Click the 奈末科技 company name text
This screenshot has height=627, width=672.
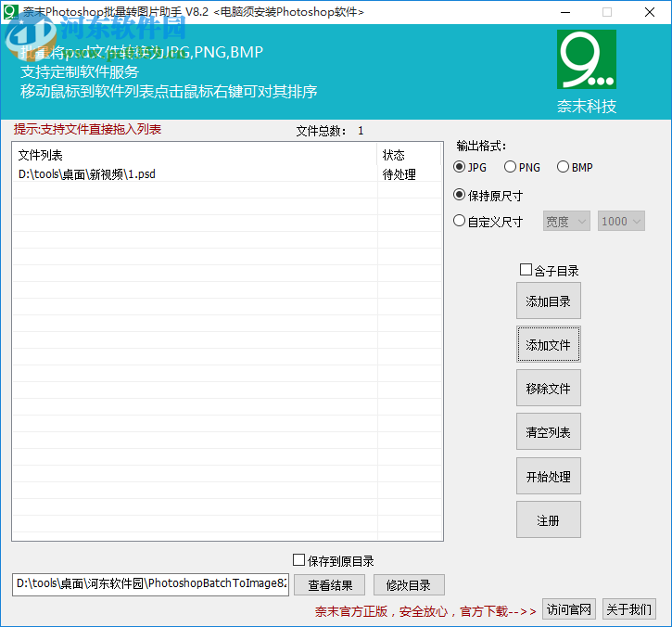coord(587,106)
